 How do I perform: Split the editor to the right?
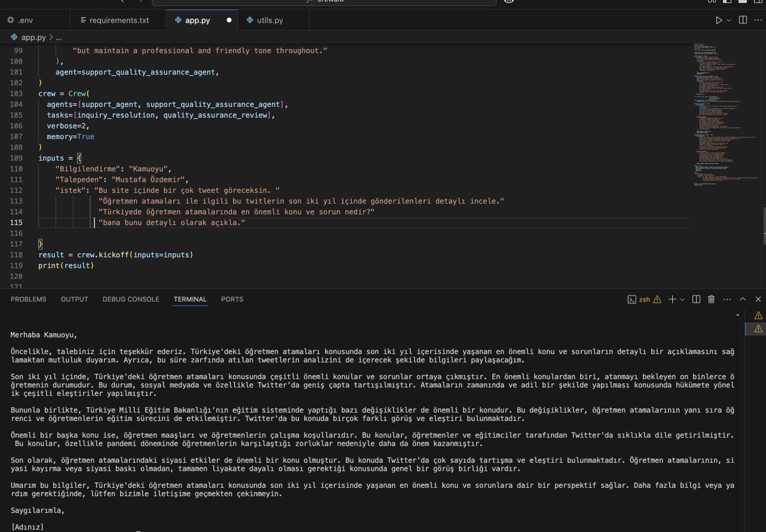point(742,20)
